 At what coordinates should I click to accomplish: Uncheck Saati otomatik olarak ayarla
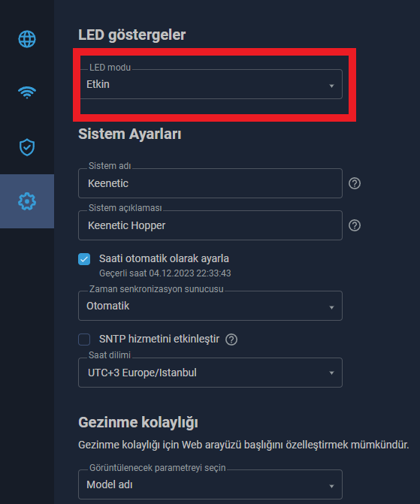tap(84, 259)
